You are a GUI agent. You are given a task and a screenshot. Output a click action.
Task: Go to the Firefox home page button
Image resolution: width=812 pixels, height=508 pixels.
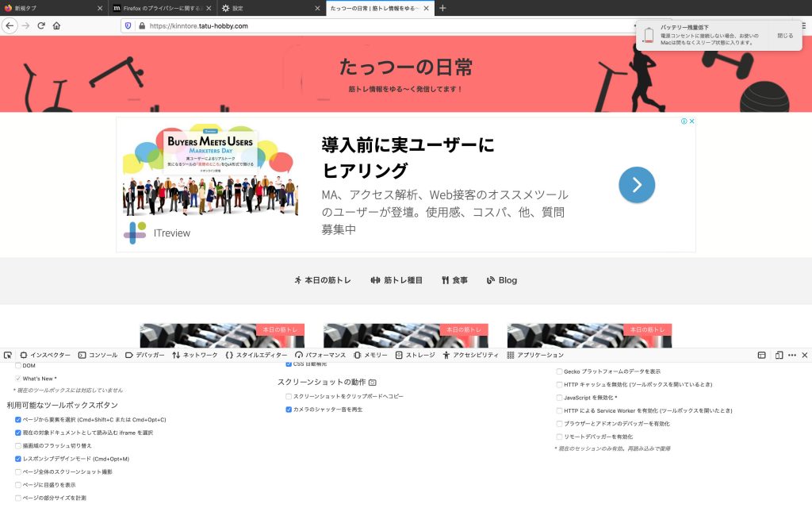coord(56,25)
